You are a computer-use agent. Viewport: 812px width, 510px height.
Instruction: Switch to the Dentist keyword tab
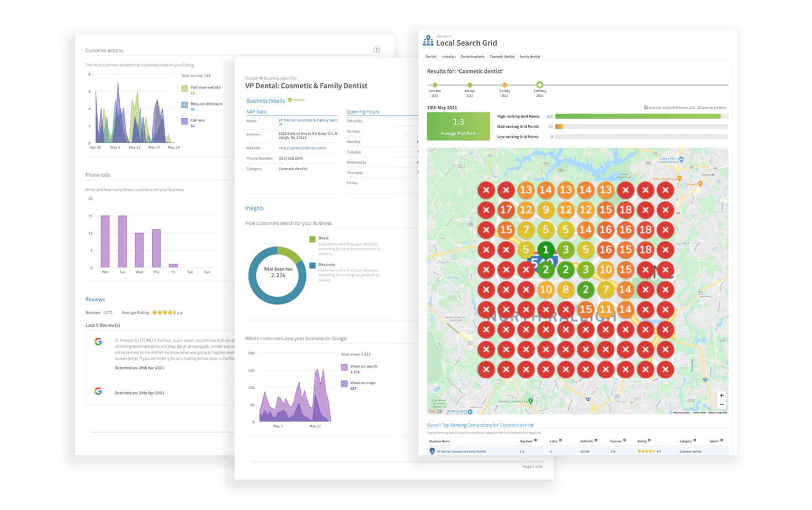(431, 56)
